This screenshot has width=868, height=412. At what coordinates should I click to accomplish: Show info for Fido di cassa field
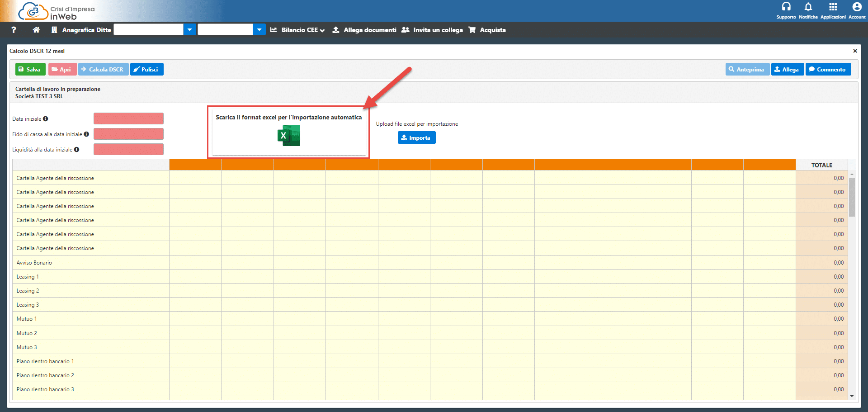point(86,134)
